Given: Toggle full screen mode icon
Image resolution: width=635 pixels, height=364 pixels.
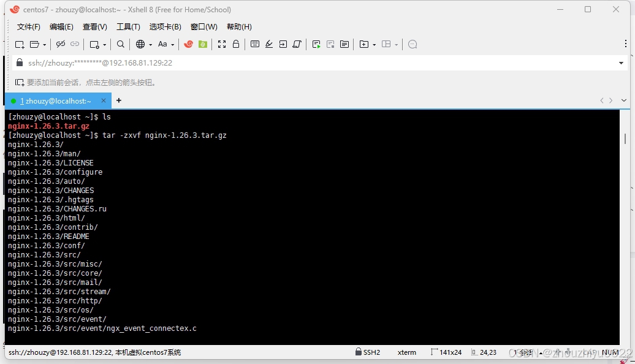Looking at the screenshot, I should click(222, 44).
